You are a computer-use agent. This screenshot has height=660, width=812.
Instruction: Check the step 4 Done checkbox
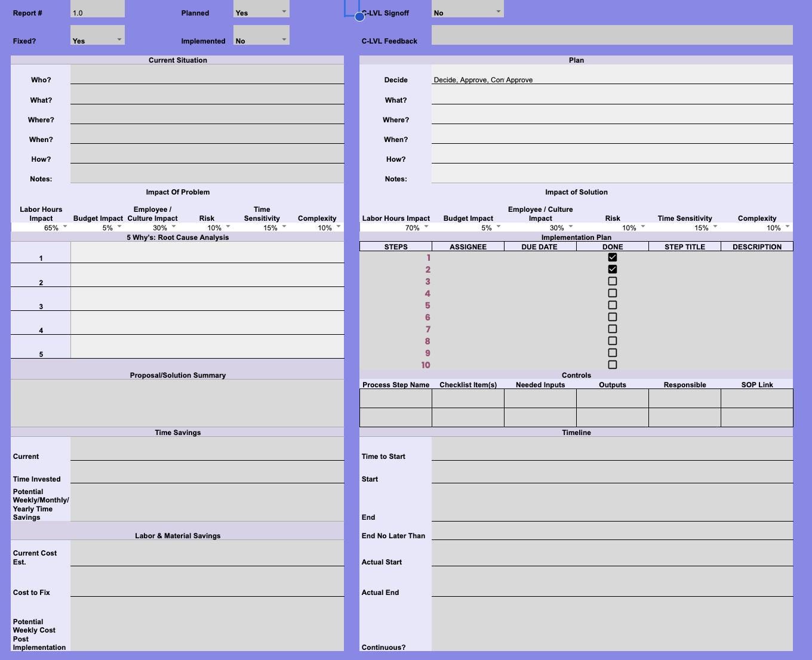click(x=612, y=293)
